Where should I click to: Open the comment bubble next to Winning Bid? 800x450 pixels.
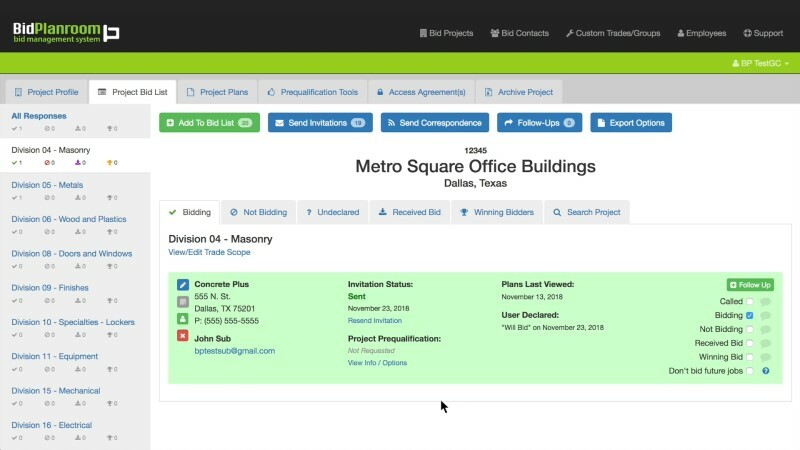(765, 357)
